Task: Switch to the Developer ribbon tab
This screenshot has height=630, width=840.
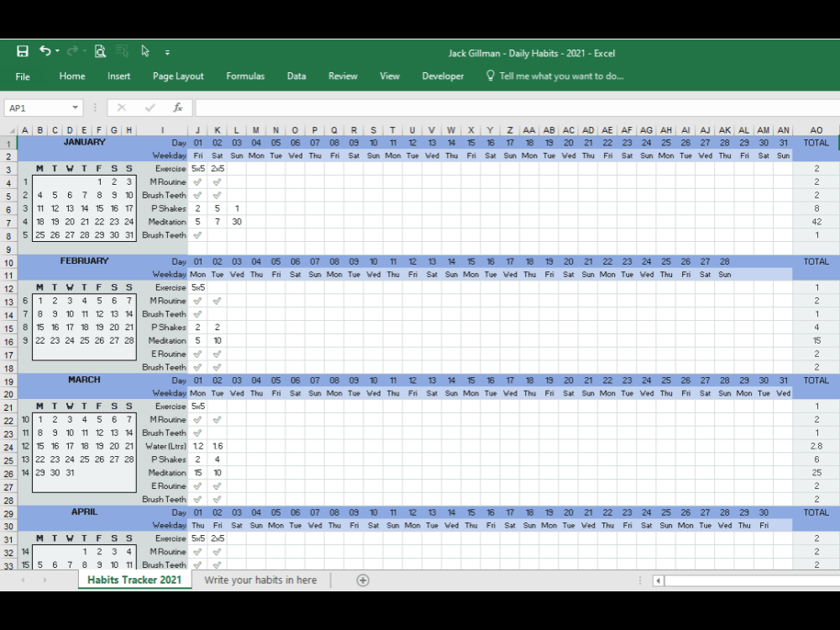Action: tap(443, 76)
